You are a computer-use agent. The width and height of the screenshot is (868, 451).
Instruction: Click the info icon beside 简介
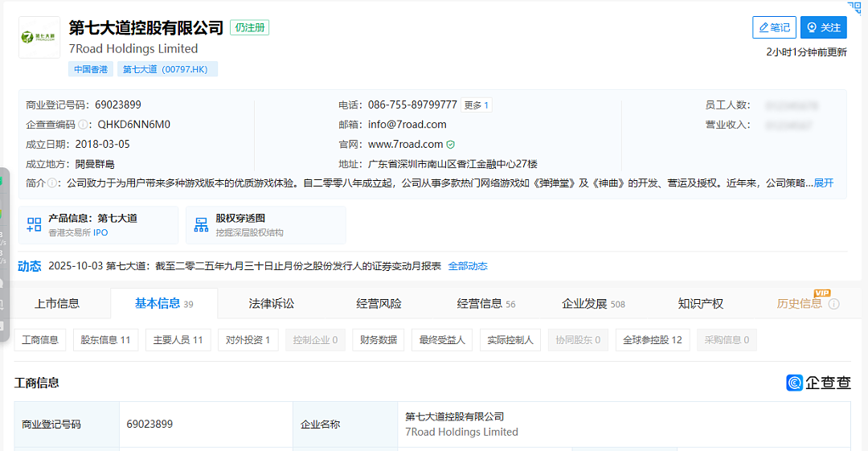[x=51, y=182]
